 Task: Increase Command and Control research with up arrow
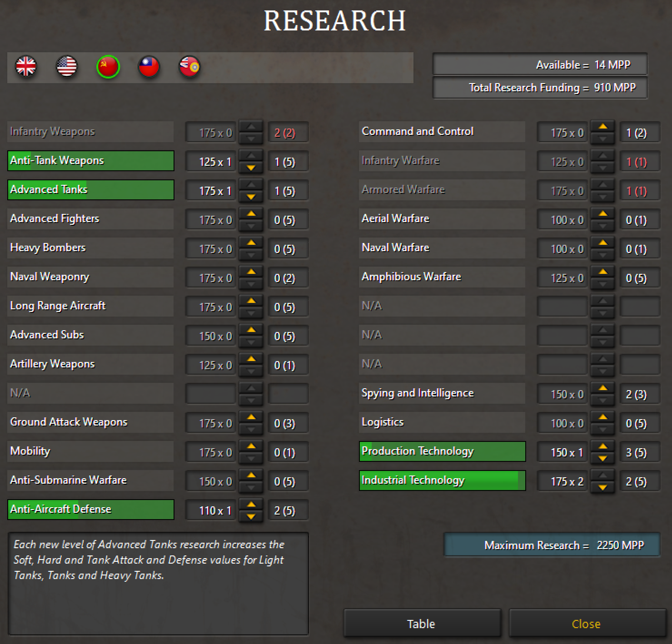click(x=603, y=127)
